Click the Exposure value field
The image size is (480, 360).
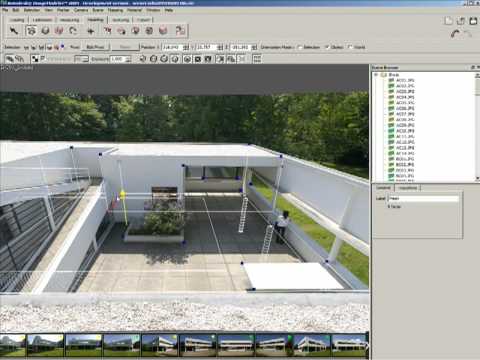click(118, 59)
